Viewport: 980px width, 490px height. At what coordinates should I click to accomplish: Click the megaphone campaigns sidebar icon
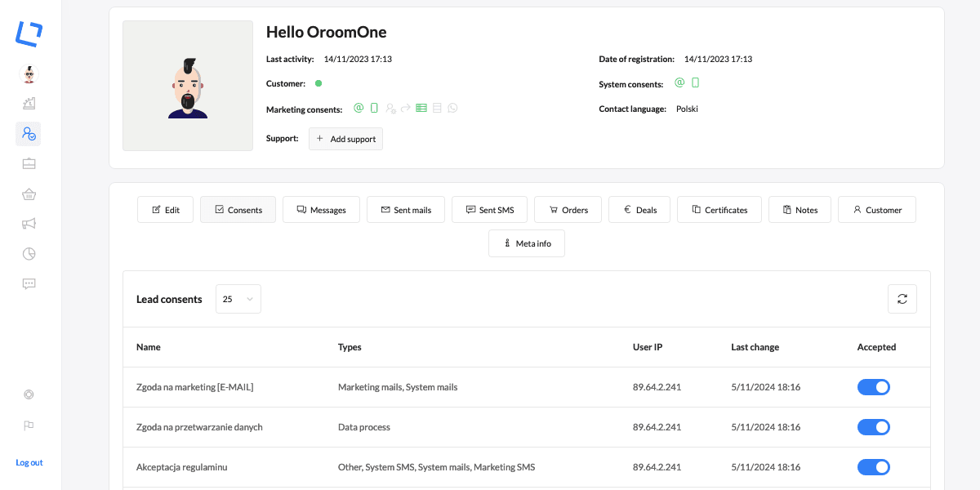[x=29, y=224]
